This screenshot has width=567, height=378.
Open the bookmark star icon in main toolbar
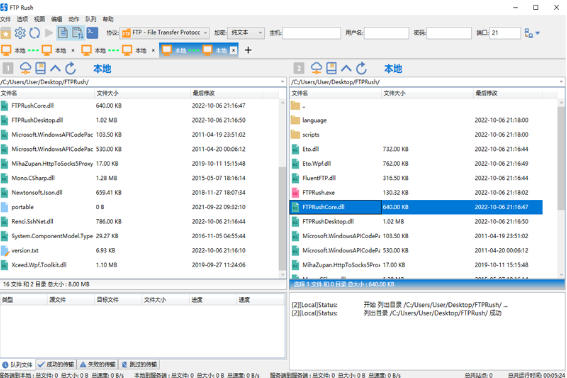[x=5, y=33]
